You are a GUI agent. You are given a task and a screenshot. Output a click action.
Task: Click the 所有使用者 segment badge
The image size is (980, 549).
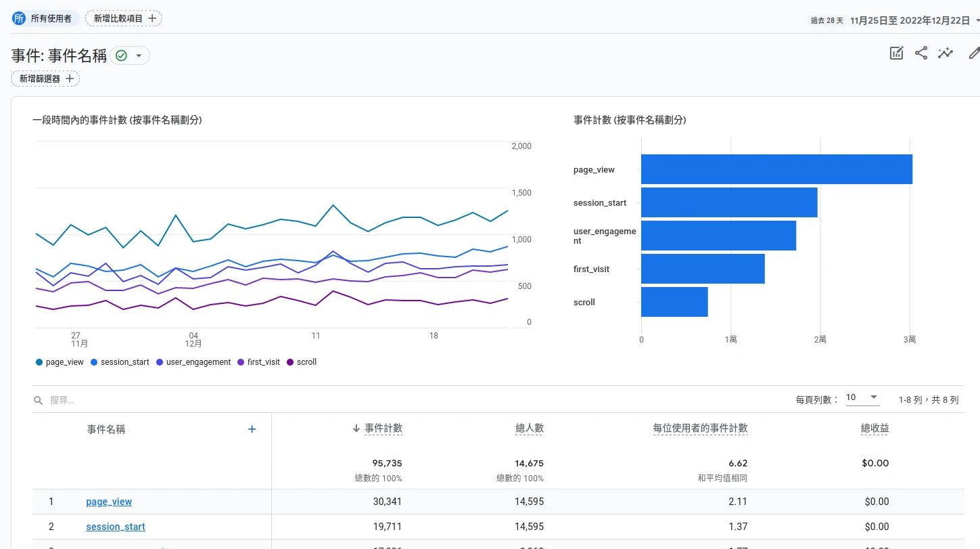pyautogui.click(x=45, y=18)
